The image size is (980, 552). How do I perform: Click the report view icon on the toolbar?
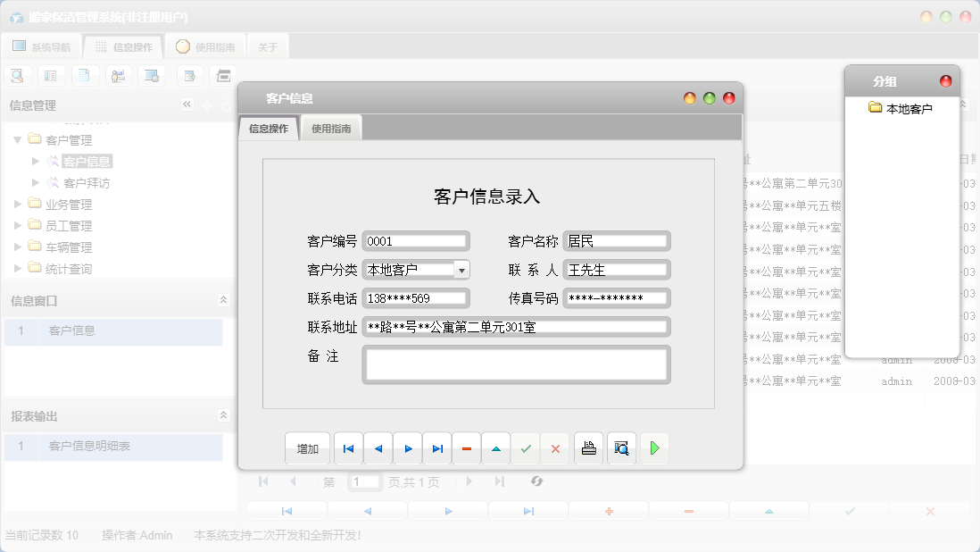51,75
